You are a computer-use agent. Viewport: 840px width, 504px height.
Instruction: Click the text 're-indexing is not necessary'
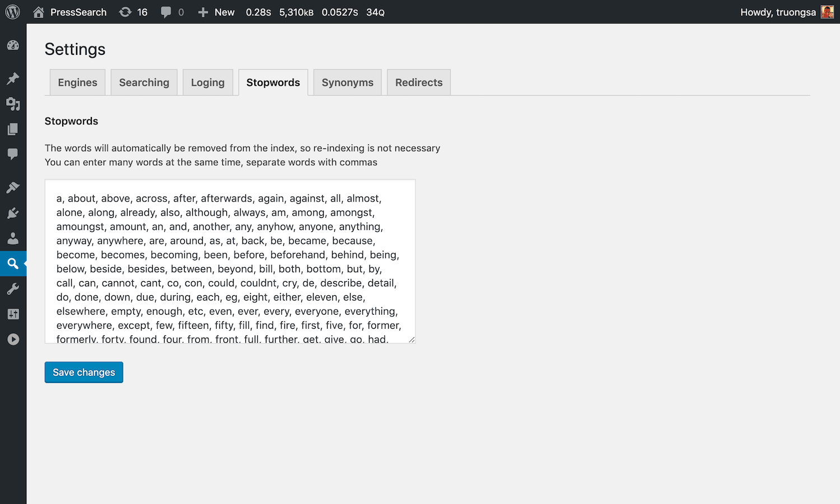[377, 148]
